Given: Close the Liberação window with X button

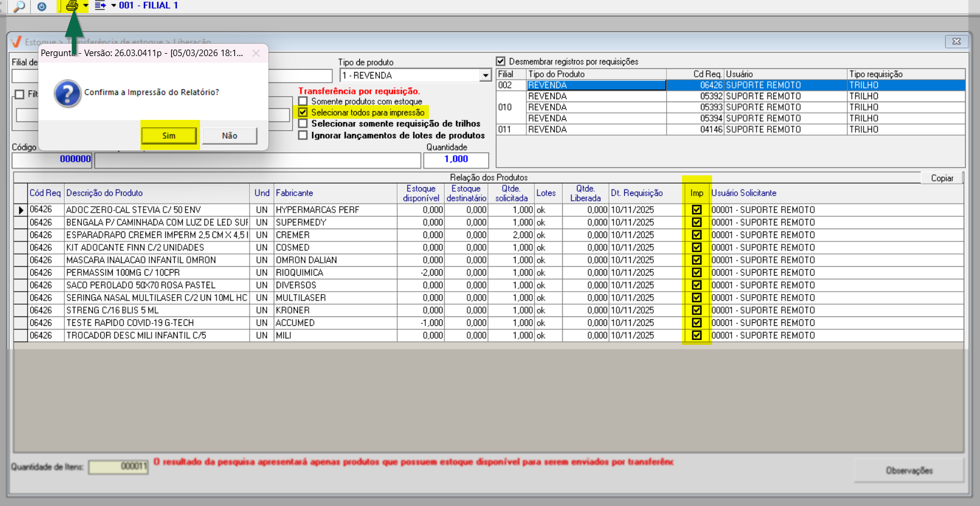Looking at the screenshot, I should [x=956, y=41].
